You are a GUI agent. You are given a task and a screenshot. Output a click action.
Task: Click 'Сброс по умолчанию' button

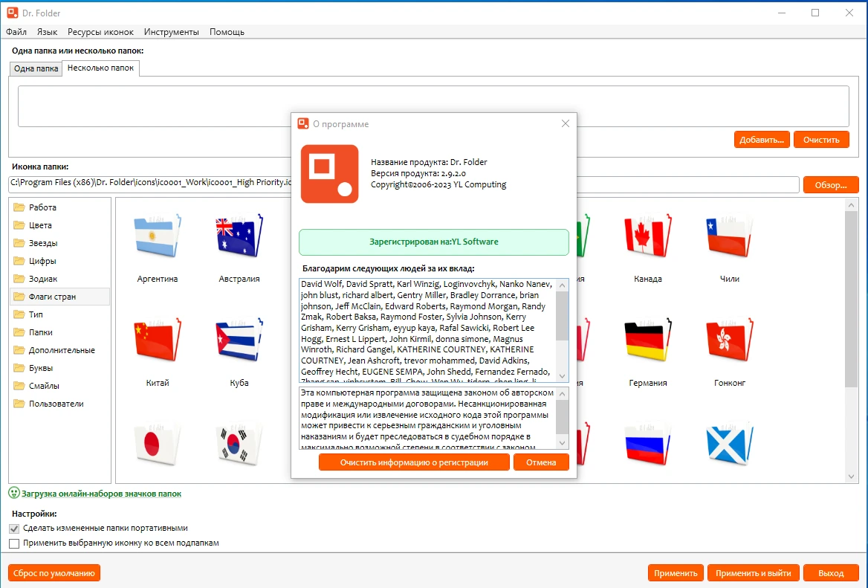tap(54, 573)
